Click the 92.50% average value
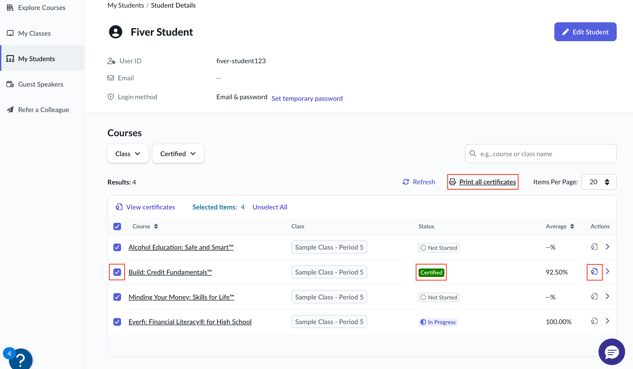 point(556,272)
